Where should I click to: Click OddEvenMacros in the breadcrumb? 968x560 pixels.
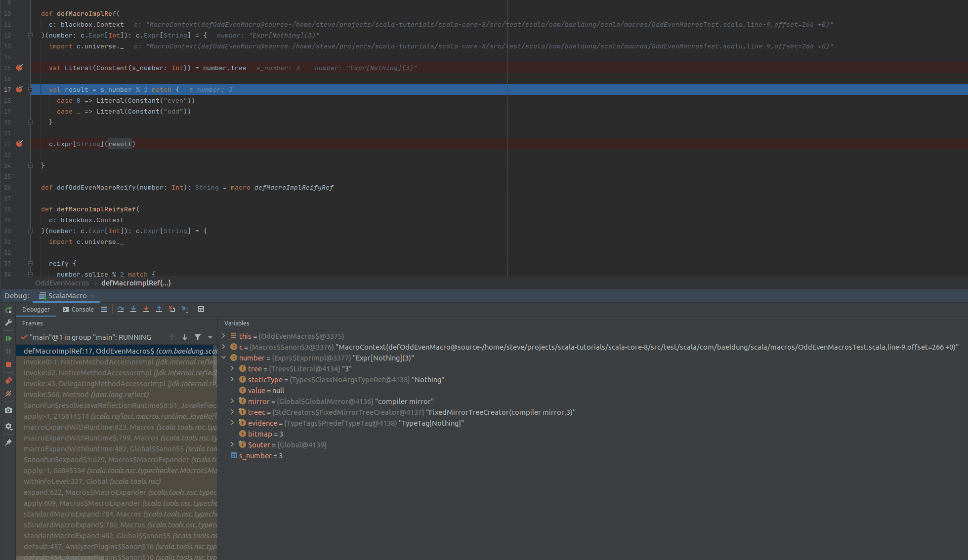pyautogui.click(x=62, y=283)
